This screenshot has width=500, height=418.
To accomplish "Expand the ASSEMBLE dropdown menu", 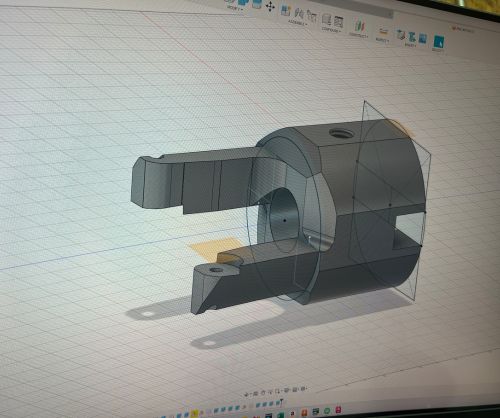I will click(x=298, y=23).
